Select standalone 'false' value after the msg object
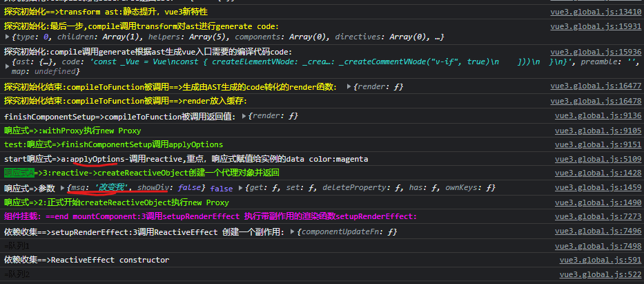Image resolution: width=644 pixels, height=284 pixels. 222,189
